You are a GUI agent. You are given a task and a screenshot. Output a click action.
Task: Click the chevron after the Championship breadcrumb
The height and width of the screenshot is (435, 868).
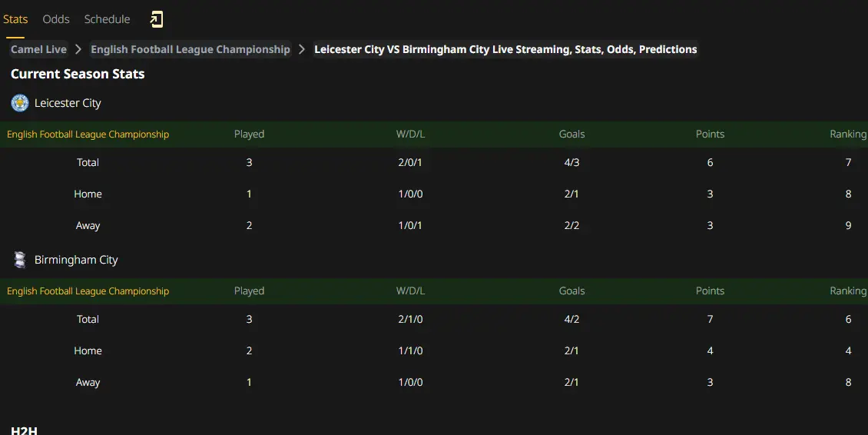pyautogui.click(x=302, y=49)
